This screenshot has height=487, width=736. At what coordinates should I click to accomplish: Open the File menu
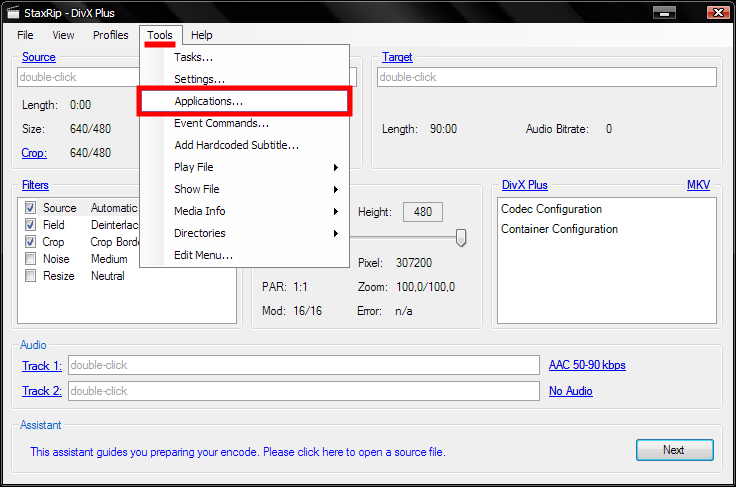coord(25,35)
